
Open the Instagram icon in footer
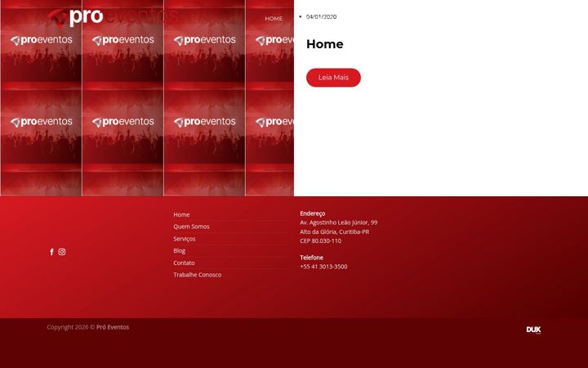point(62,252)
